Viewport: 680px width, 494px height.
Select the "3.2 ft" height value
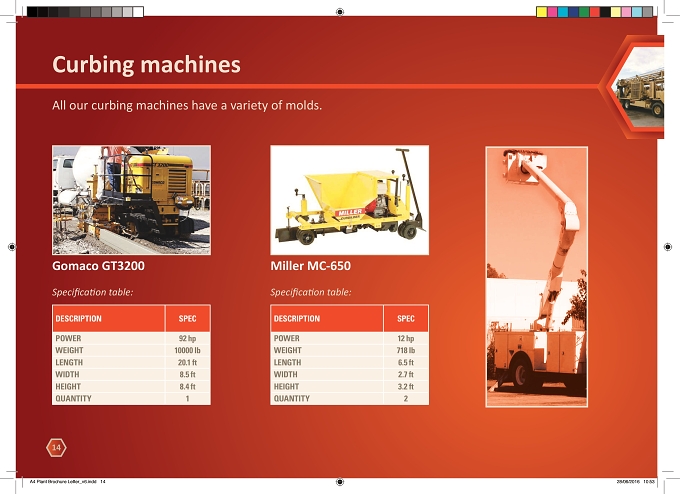406,386
